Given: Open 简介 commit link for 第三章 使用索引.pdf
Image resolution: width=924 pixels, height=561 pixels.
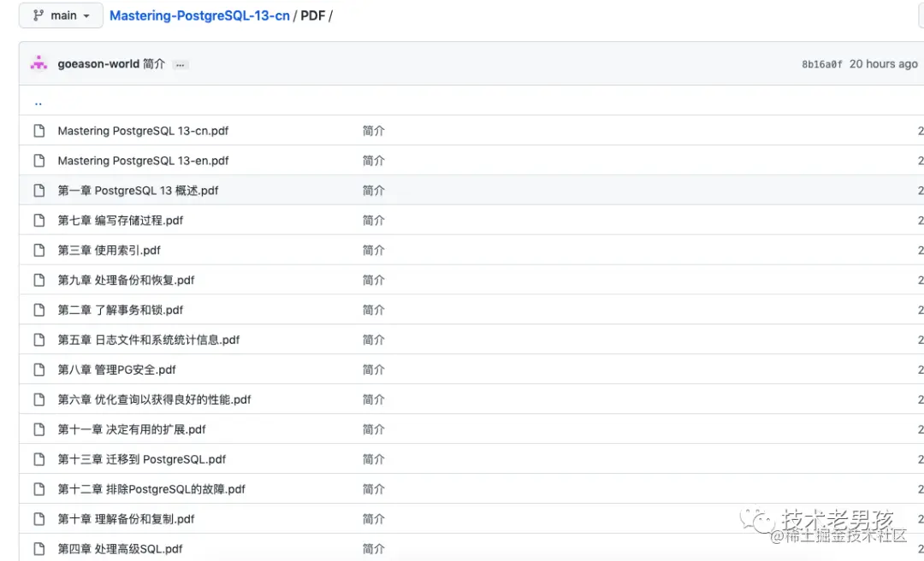Looking at the screenshot, I should (374, 250).
